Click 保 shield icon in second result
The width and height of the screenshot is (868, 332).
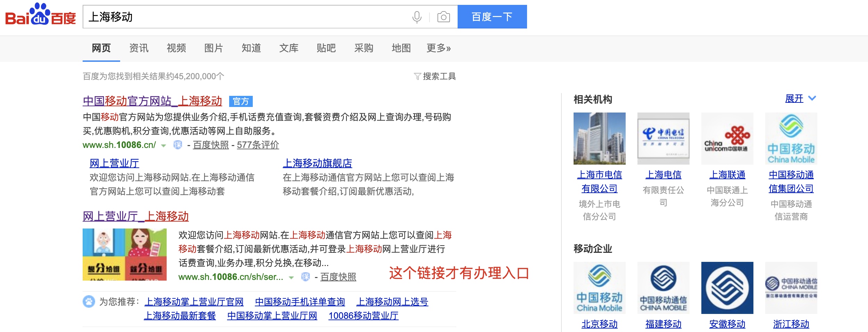(306, 277)
